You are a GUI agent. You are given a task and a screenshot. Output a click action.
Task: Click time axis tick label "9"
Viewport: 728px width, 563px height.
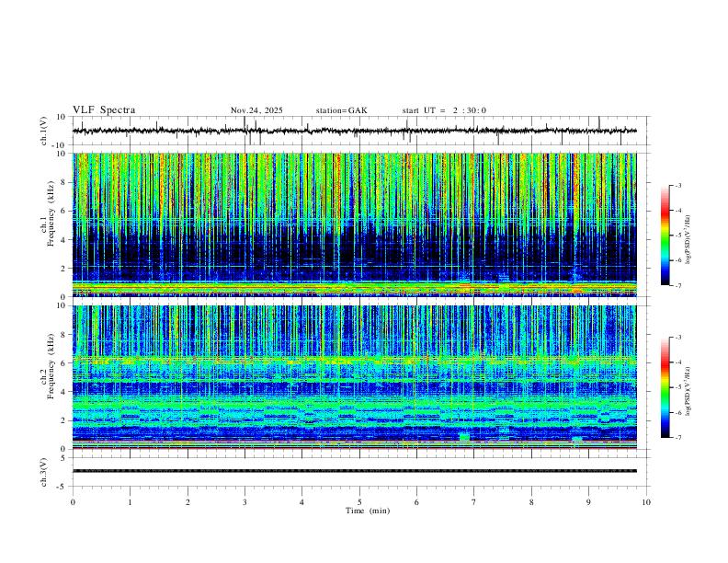(588, 502)
